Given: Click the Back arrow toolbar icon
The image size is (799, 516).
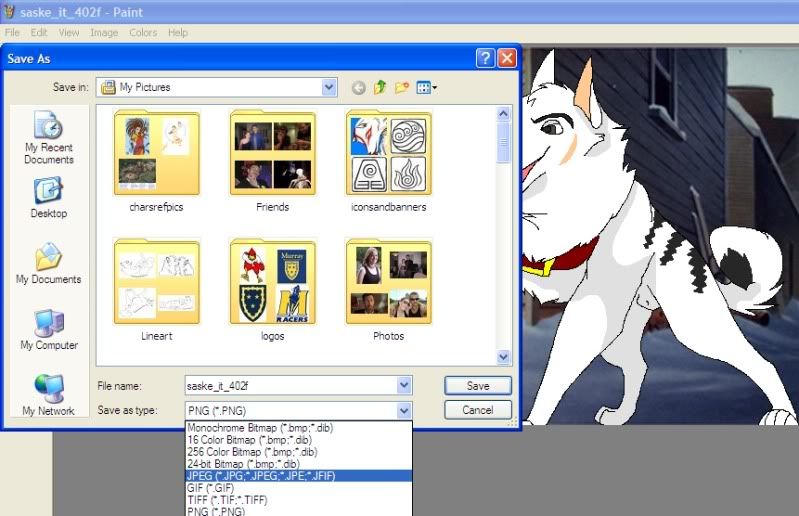Looking at the screenshot, I should coord(358,88).
